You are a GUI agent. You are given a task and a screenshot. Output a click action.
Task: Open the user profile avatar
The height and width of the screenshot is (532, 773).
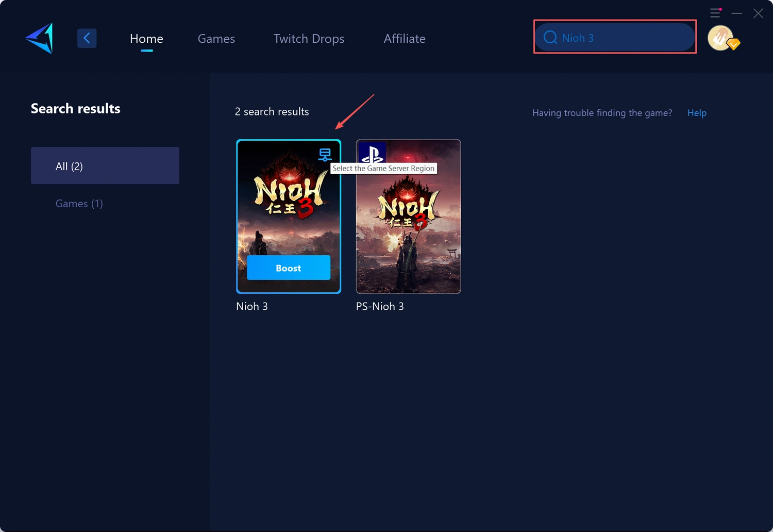tap(721, 38)
